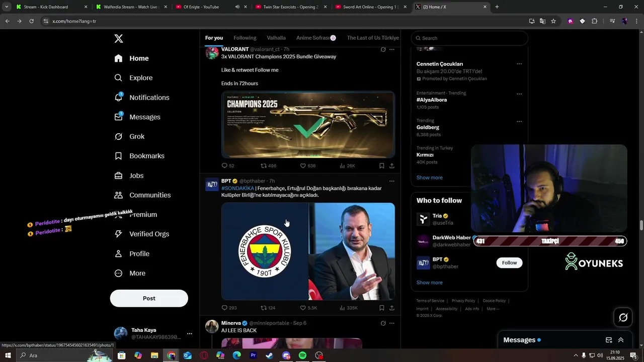Click Show more under Who to follow
Image resolution: width=644 pixels, height=362 pixels.
[x=430, y=283]
